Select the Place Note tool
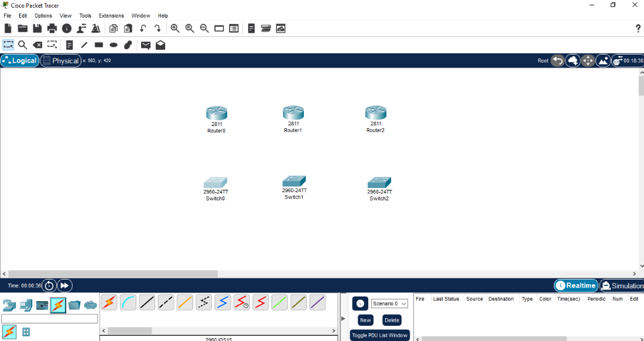Image resolution: width=644 pixels, height=341 pixels. pos(69,45)
